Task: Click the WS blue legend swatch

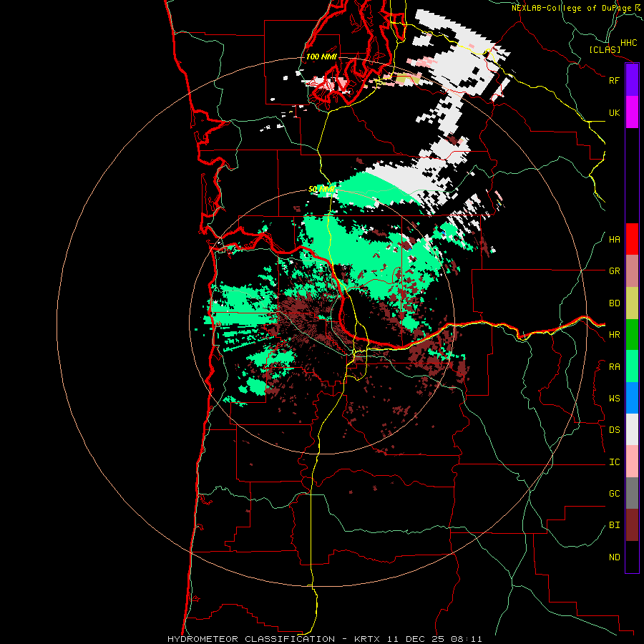Action: 632,398
